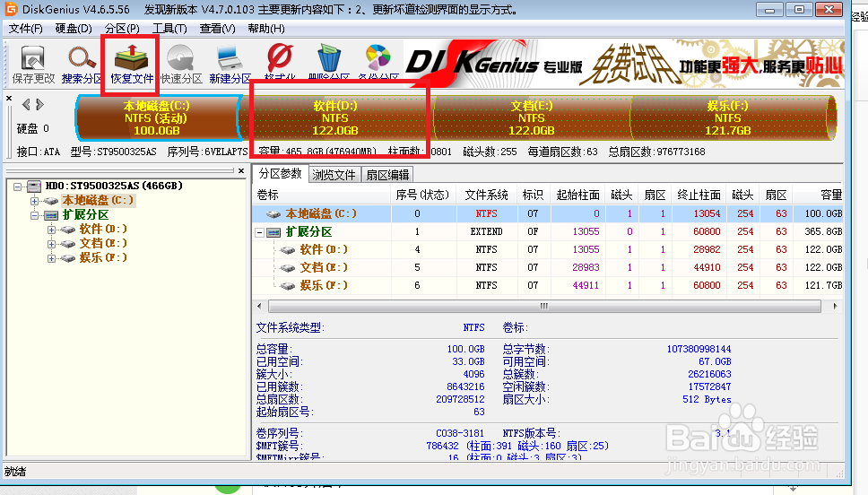The height and width of the screenshot is (495, 868).
Task: Click the DiskGenius app icon in title bar
Action: click(11, 9)
